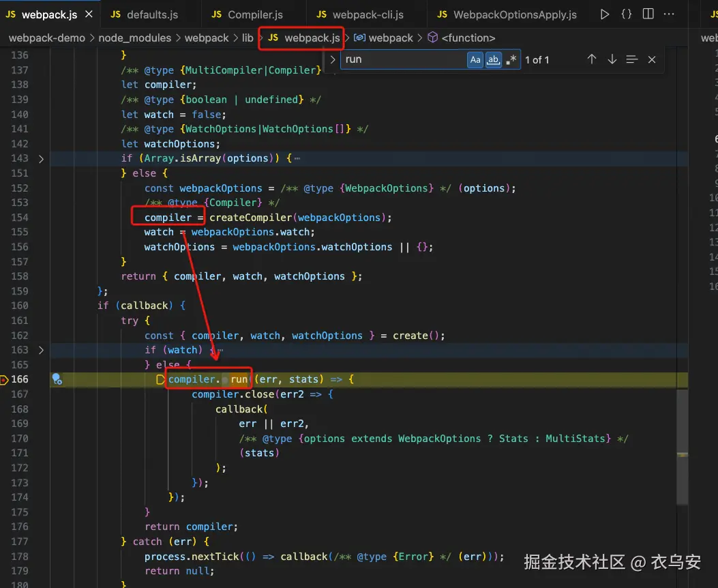Run the file with play icon
Viewport: 718px width, 588px height.
pos(604,14)
